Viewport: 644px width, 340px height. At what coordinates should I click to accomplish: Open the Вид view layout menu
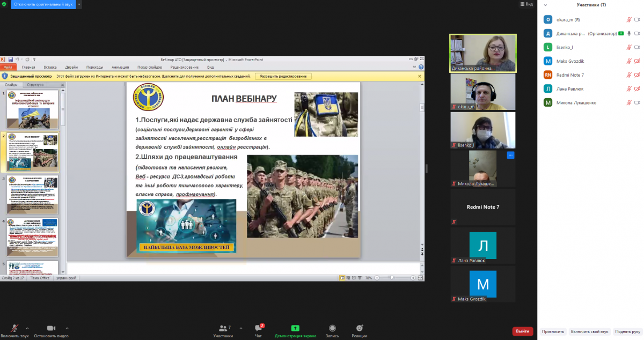526,4
